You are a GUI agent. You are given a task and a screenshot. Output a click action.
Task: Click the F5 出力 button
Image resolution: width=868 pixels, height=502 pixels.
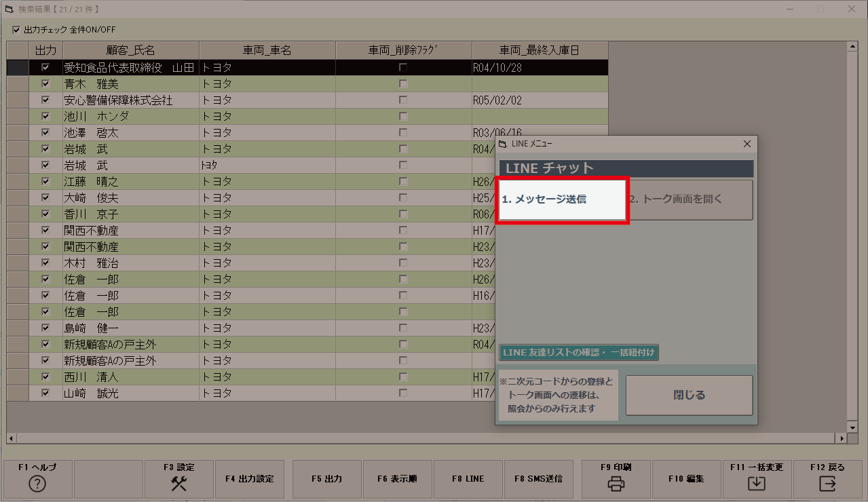[x=326, y=479]
